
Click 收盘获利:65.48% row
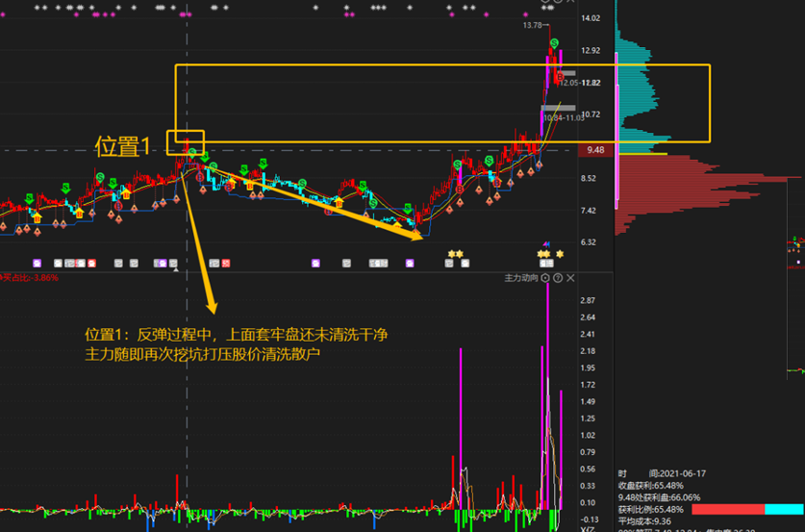click(650, 485)
